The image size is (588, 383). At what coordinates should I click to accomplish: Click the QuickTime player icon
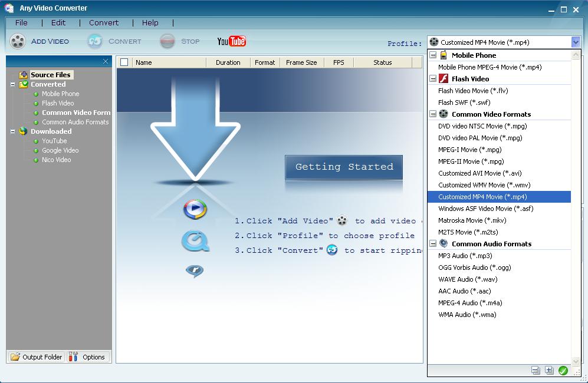tap(195, 241)
